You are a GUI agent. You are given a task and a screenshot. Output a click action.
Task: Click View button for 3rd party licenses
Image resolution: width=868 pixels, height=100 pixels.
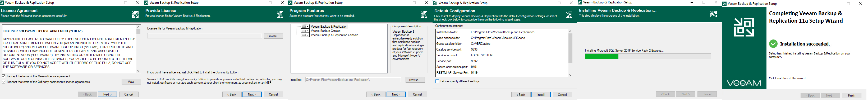pos(131,82)
